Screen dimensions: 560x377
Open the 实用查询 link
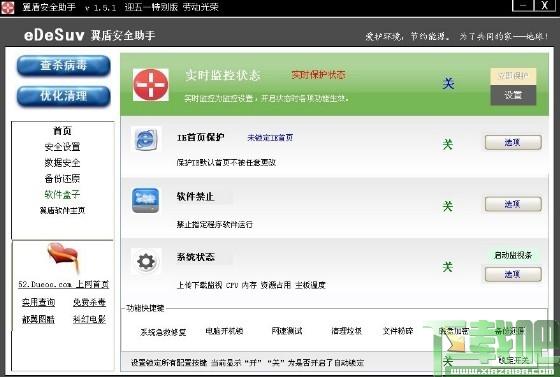click(x=39, y=302)
